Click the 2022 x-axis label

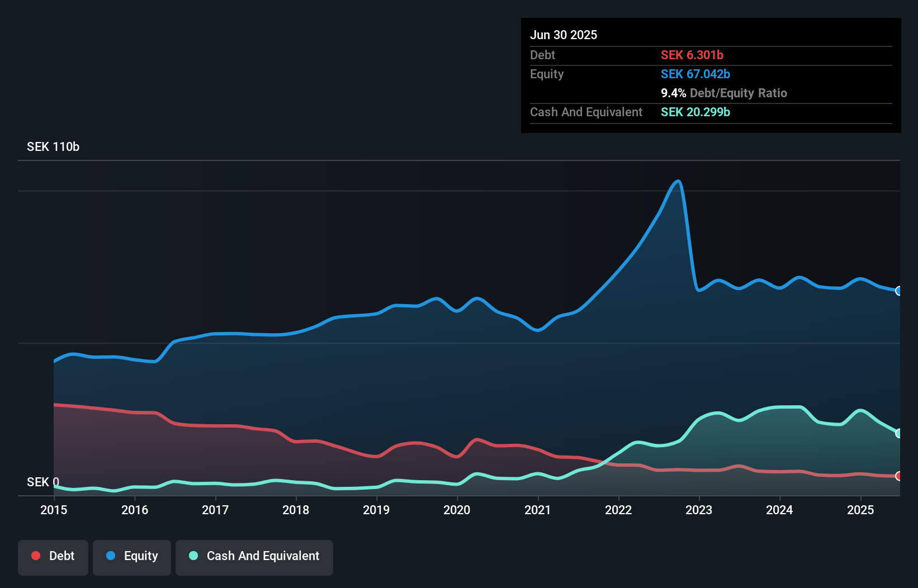tap(618, 510)
